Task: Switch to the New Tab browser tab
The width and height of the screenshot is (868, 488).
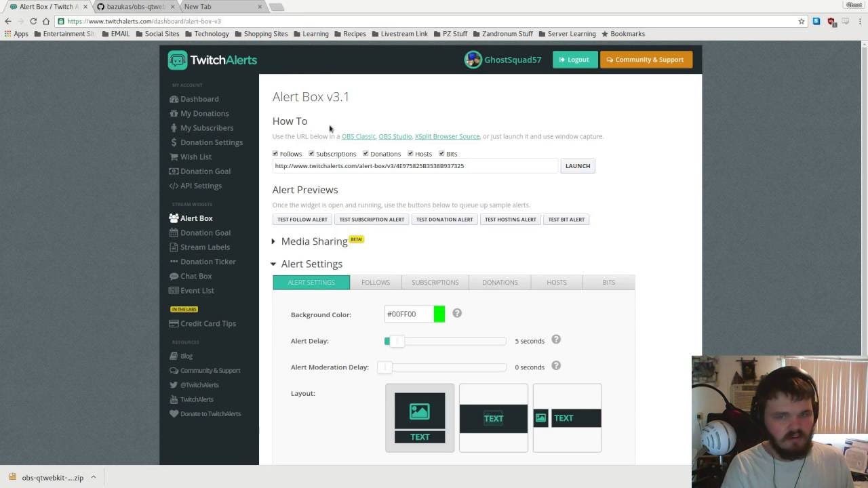Action: (222, 7)
